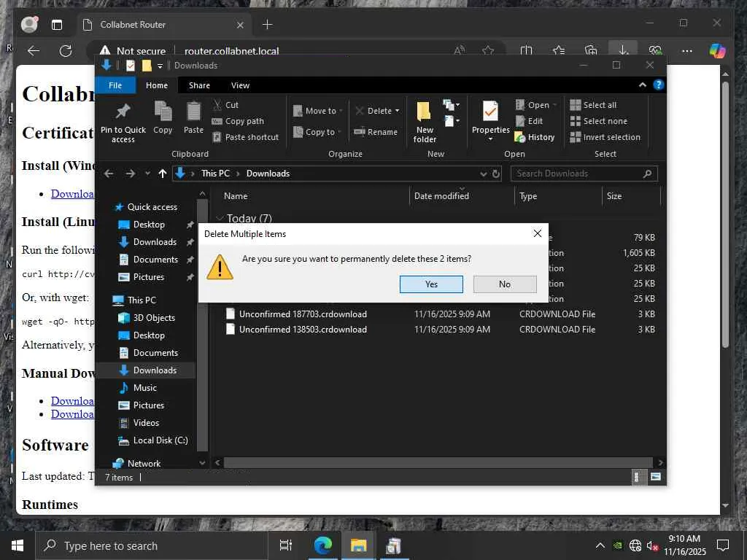Click the Cut scissors icon
Screen dimensions: 747x560
217,105
